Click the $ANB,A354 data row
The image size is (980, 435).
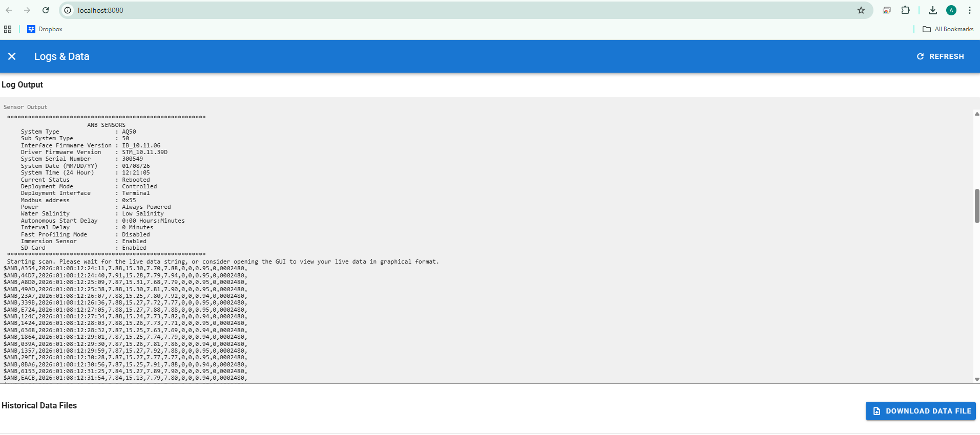coord(126,268)
